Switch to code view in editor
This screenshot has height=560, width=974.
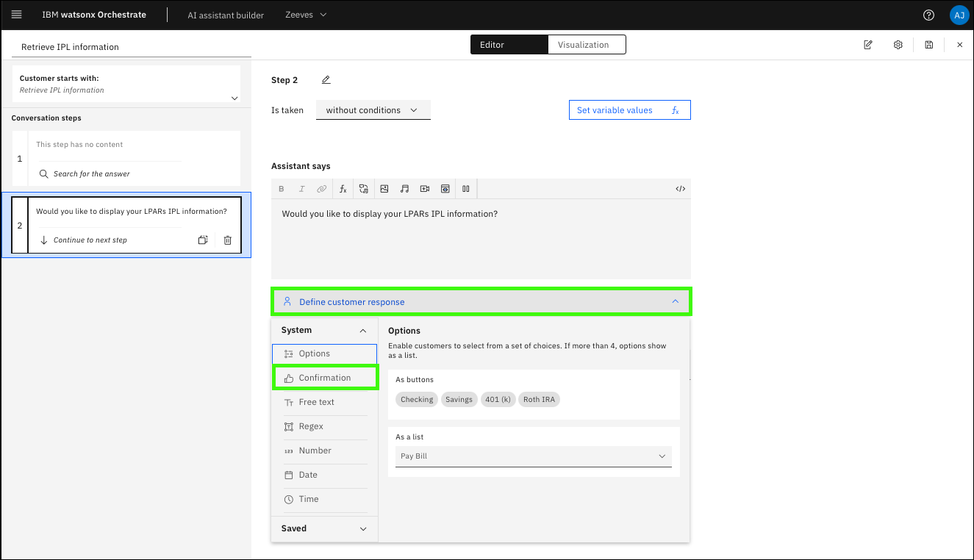click(680, 189)
